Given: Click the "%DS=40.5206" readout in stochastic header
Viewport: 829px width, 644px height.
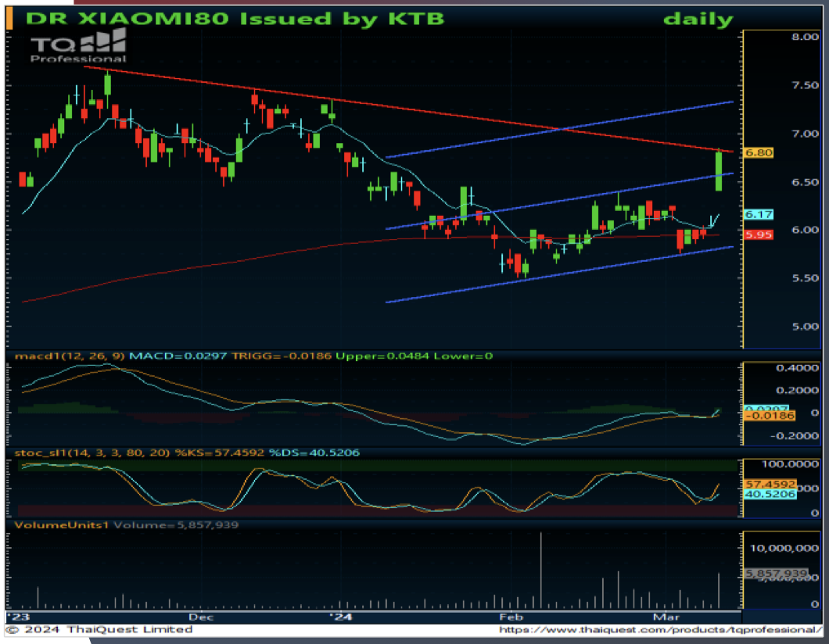Looking at the screenshot, I should (314, 453).
